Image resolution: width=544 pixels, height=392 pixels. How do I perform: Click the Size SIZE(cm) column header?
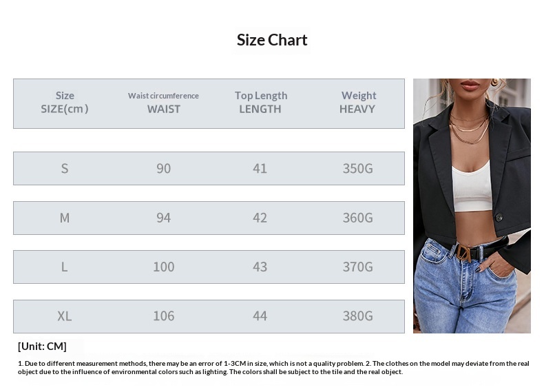click(x=65, y=103)
